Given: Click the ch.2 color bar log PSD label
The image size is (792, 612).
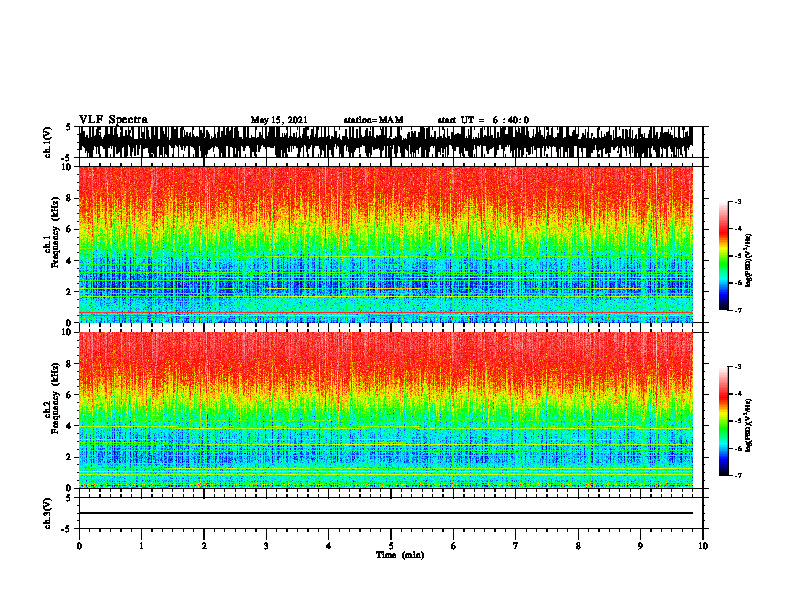Looking at the screenshot, I should (x=749, y=425).
